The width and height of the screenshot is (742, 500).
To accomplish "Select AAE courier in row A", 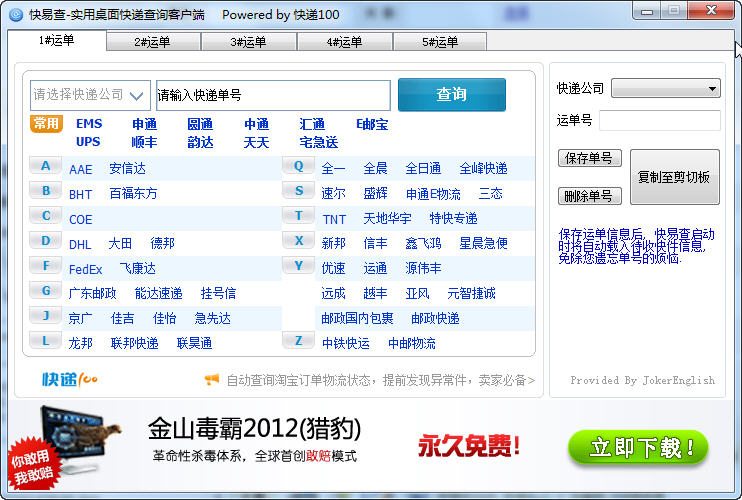I will tap(80, 169).
